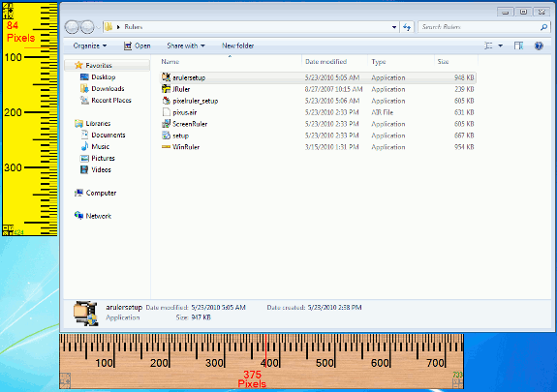
Task: Open the change view options arrow
Action: point(501,45)
